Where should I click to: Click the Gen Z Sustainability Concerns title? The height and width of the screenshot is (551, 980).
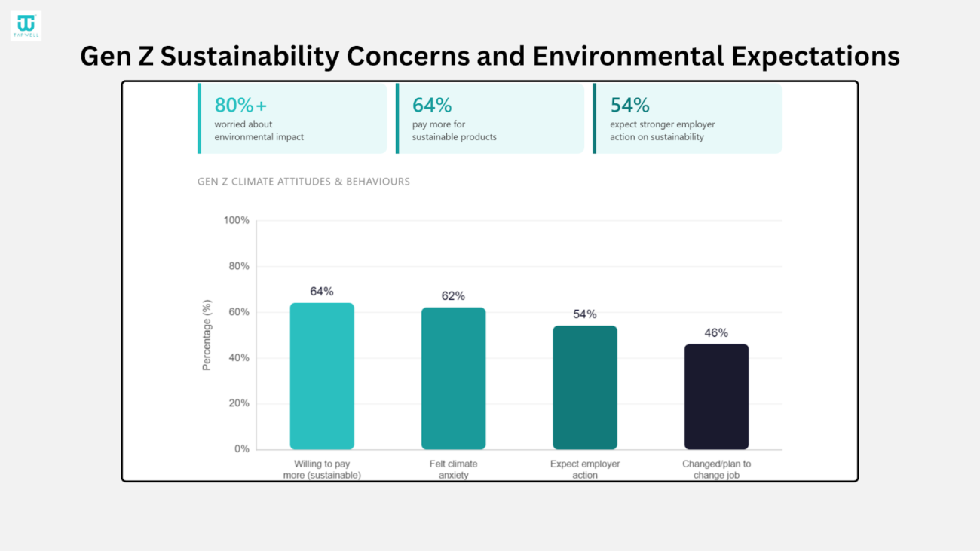[x=489, y=57]
